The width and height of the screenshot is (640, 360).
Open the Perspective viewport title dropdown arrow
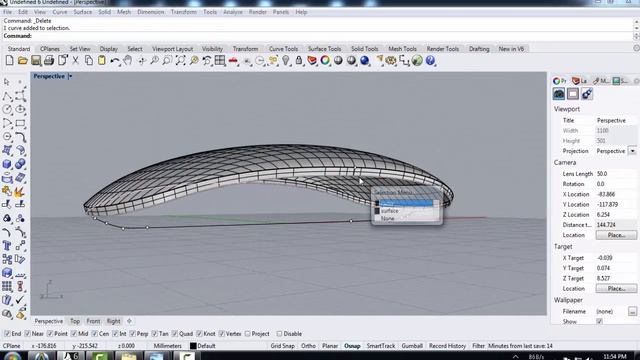70,76
